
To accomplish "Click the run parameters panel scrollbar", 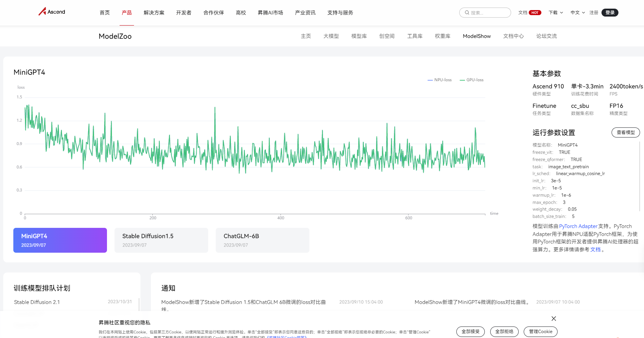I will (x=640, y=176).
